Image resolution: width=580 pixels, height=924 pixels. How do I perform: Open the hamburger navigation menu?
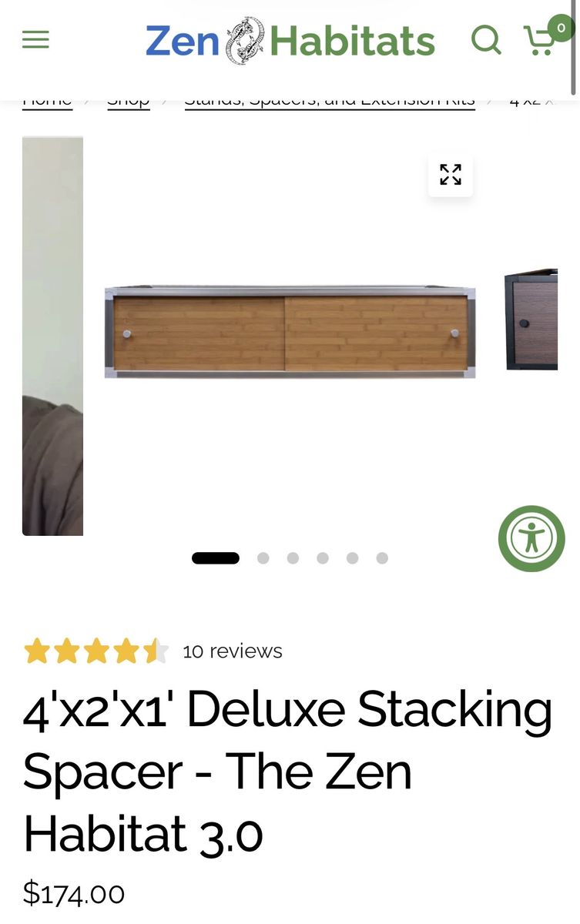35,39
